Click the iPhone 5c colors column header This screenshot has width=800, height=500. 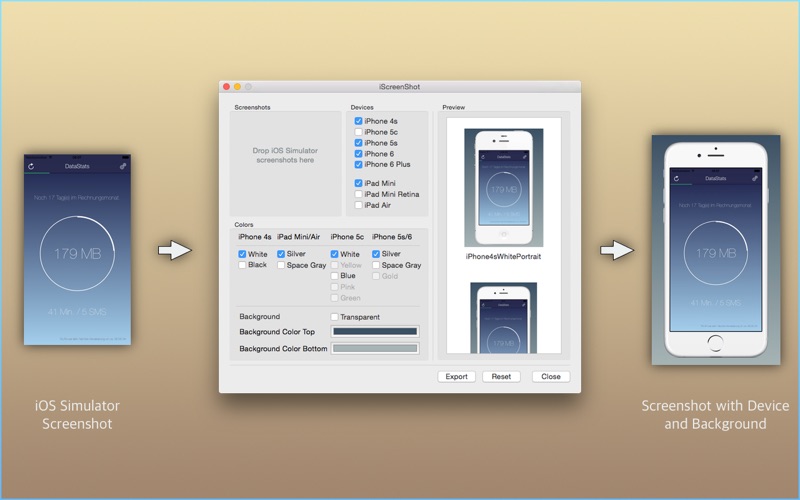pos(347,237)
